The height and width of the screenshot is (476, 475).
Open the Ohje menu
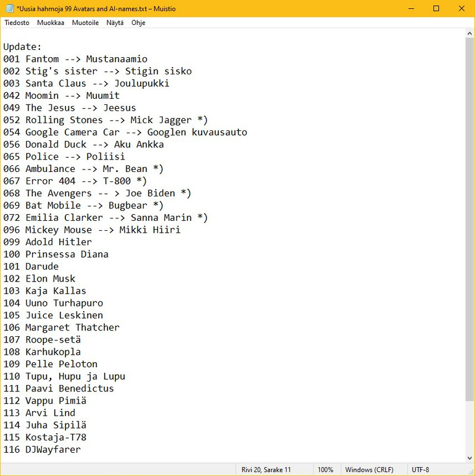(x=138, y=23)
